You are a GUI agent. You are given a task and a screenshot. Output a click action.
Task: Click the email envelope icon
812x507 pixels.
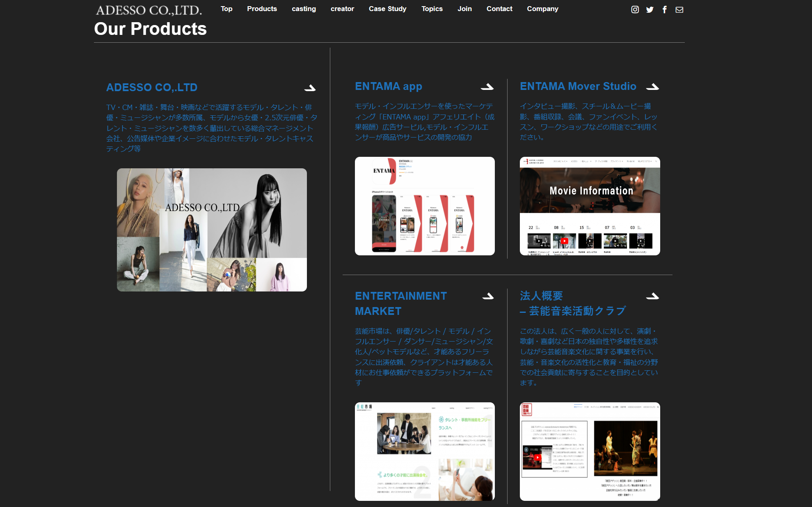[x=679, y=9]
